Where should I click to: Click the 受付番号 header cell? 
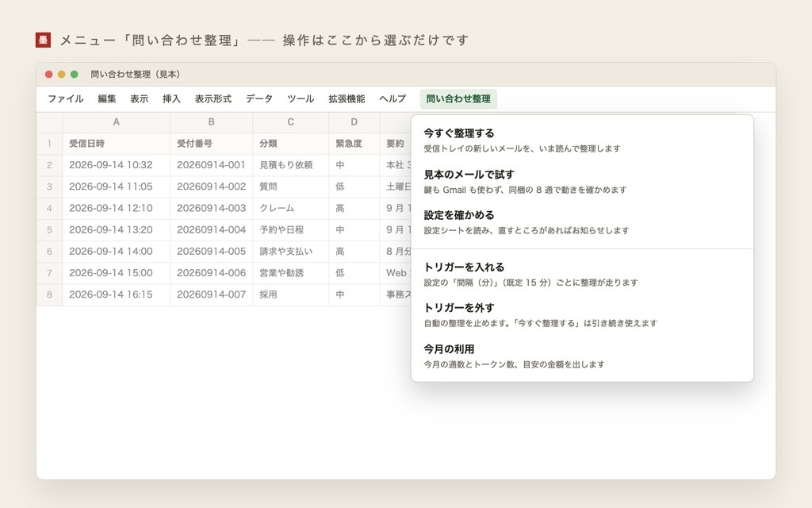211,144
